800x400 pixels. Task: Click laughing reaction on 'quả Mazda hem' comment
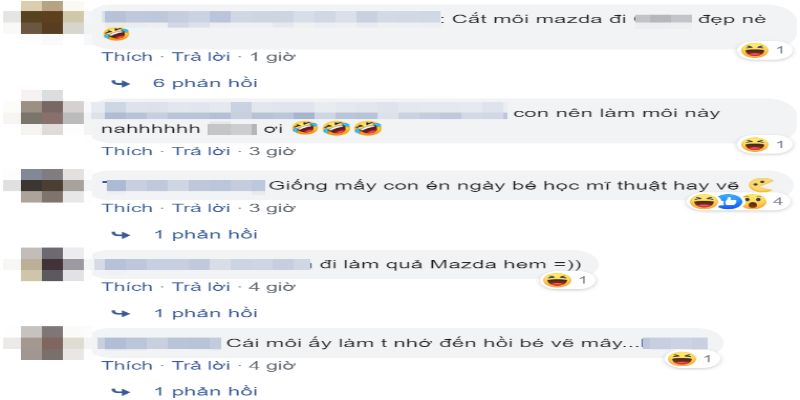[557, 280]
